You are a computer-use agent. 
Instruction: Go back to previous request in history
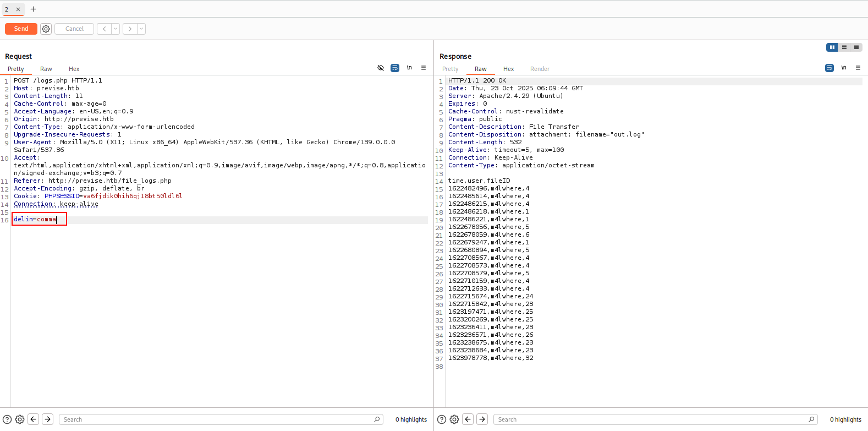(104, 29)
